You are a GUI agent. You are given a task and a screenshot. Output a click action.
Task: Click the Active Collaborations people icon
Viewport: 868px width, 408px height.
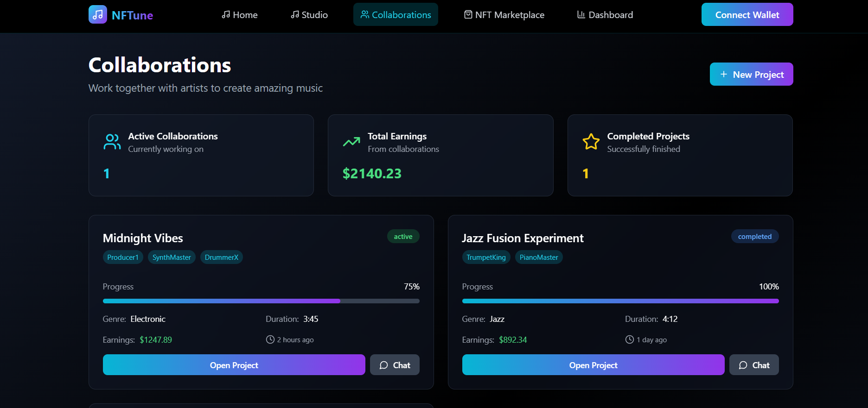point(112,142)
